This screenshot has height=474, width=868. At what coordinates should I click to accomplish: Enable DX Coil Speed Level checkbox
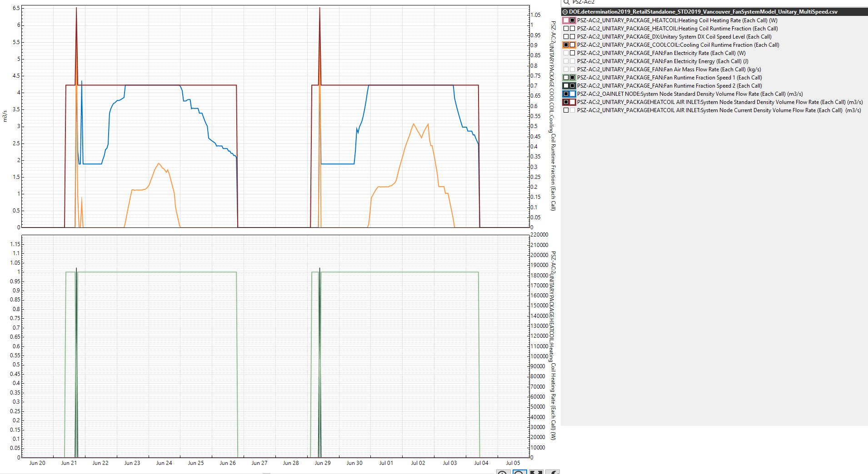[566, 36]
